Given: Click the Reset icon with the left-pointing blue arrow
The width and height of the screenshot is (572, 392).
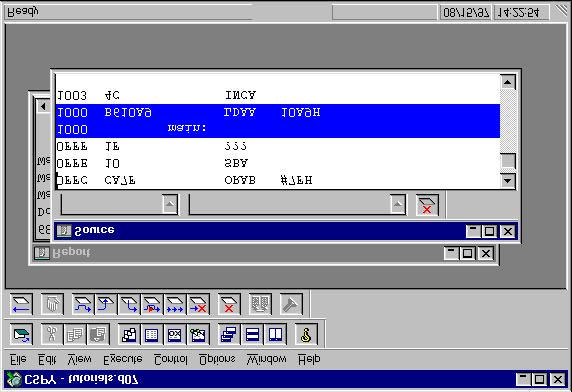Looking at the screenshot, I should pos(22,304).
